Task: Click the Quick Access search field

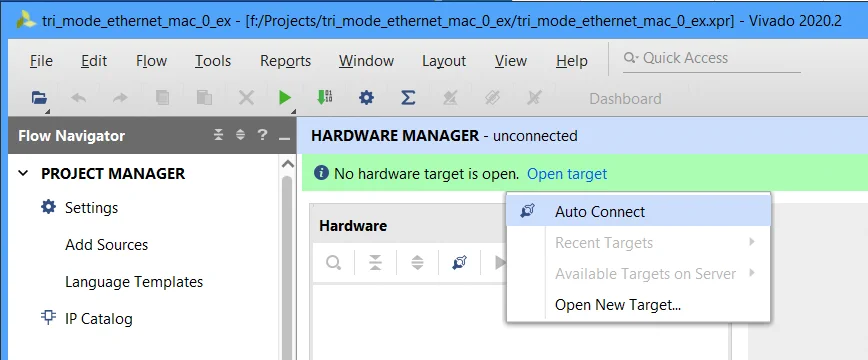Action: tap(711, 58)
